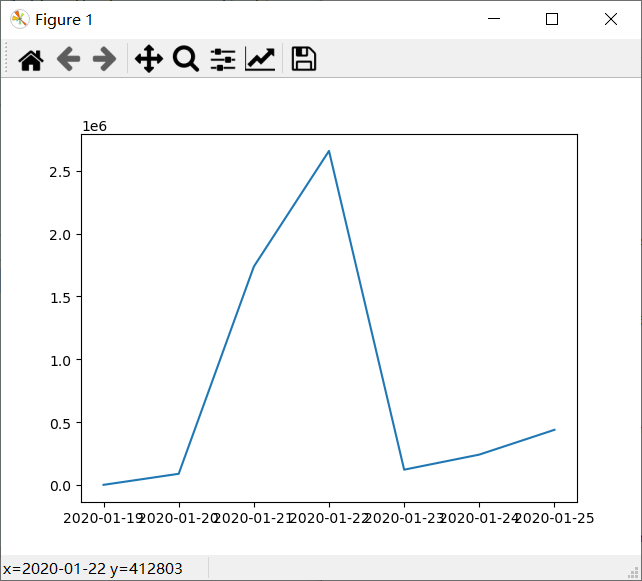This screenshot has height=581, width=642.
Task: Maximize the Figure 1 window
Action: (552, 19)
